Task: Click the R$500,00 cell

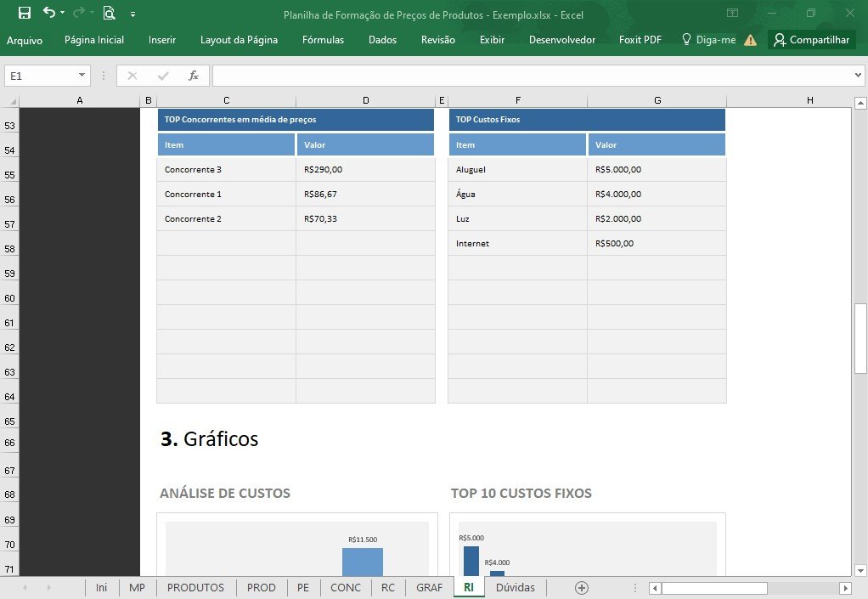Action: tap(657, 244)
